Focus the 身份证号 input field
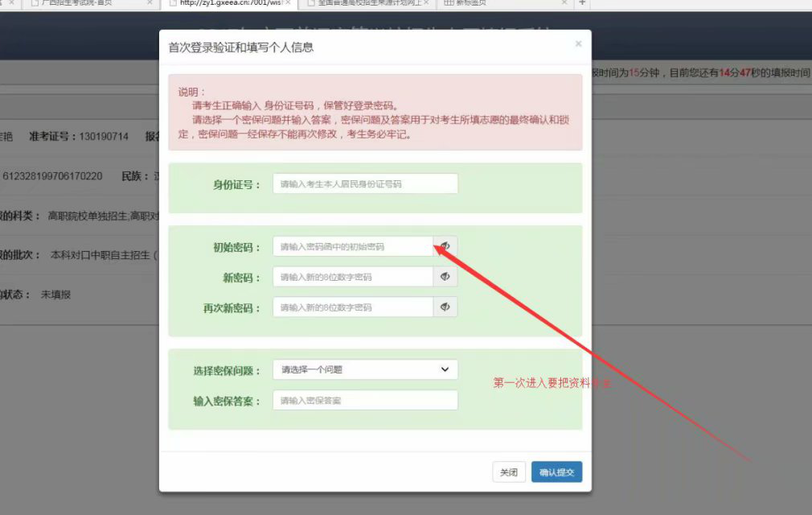Screen dimensions: 812x515 click(x=364, y=183)
